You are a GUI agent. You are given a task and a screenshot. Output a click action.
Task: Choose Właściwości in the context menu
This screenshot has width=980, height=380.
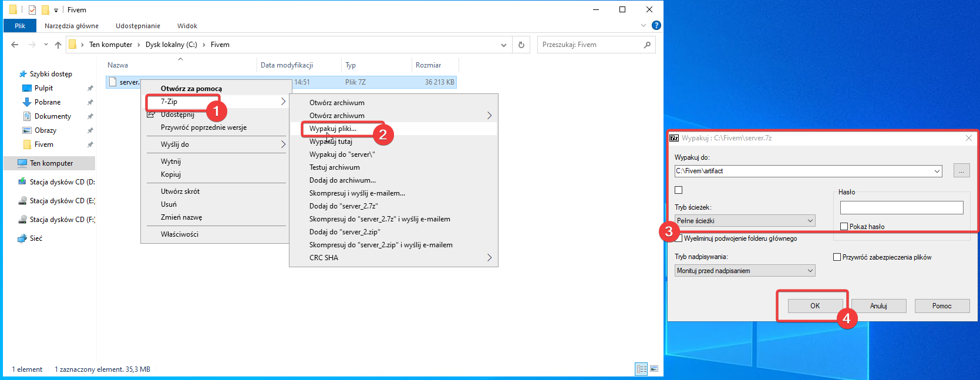point(180,234)
